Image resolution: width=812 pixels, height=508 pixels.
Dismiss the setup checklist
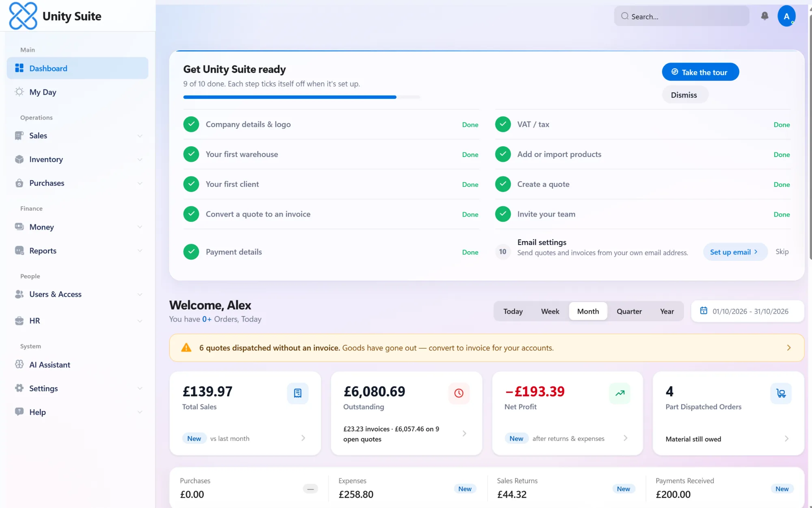pos(685,95)
